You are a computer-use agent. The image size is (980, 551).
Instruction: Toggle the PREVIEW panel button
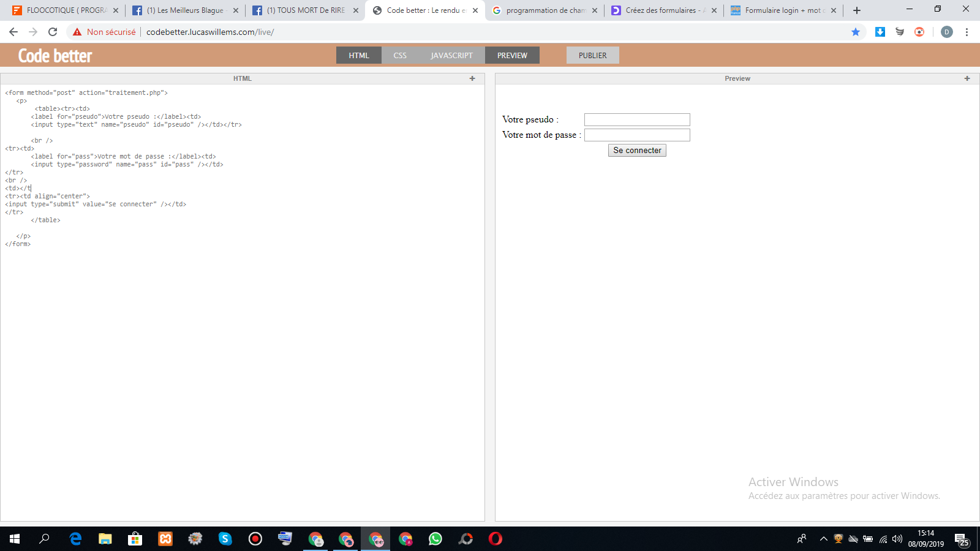(x=512, y=55)
